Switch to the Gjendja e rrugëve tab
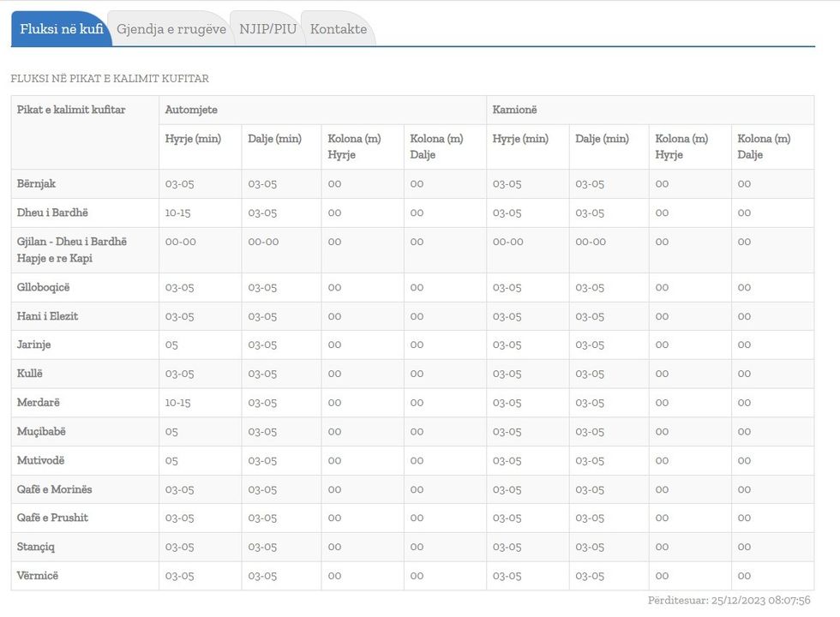This screenshot has width=840, height=617. [x=171, y=29]
